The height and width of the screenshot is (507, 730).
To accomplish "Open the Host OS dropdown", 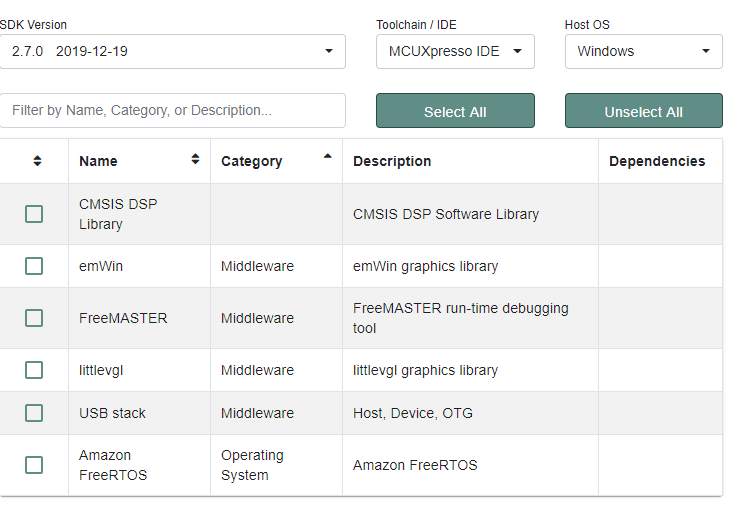I will click(643, 51).
